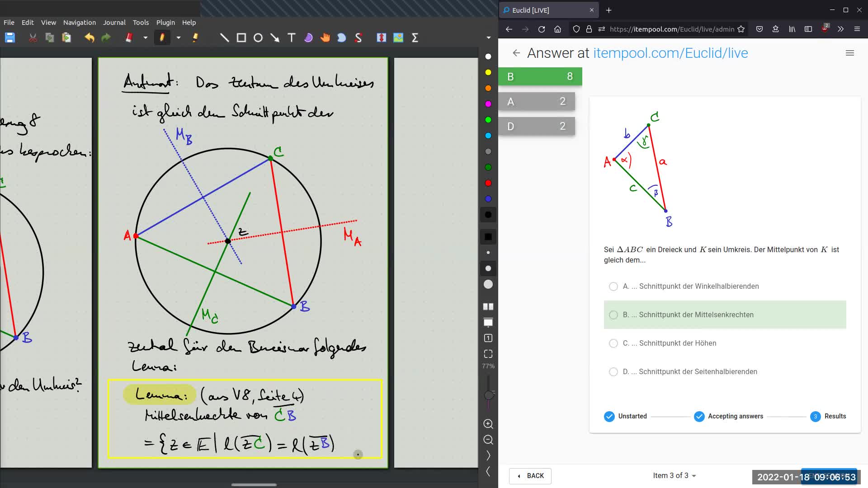
Task: Select the text insertion tool
Action: [x=292, y=38]
